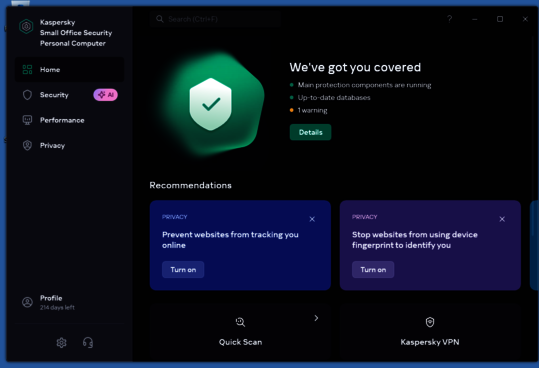Maximize the Kaspersky window

(x=500, y=19)
